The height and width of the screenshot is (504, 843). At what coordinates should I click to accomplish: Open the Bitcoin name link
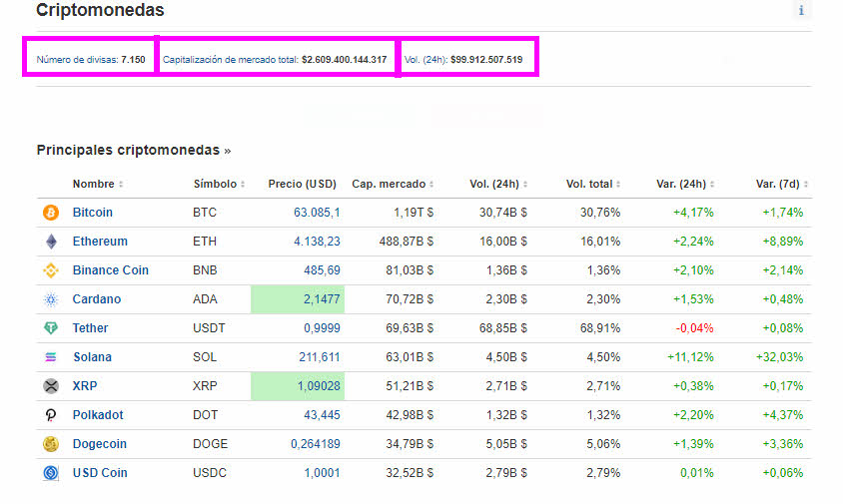[x=93, y=213]
